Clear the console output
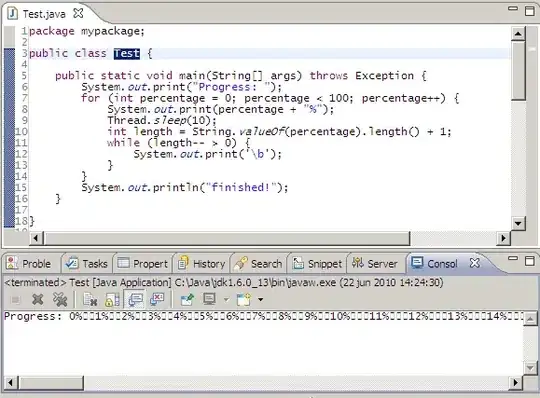 coord(91,300)
